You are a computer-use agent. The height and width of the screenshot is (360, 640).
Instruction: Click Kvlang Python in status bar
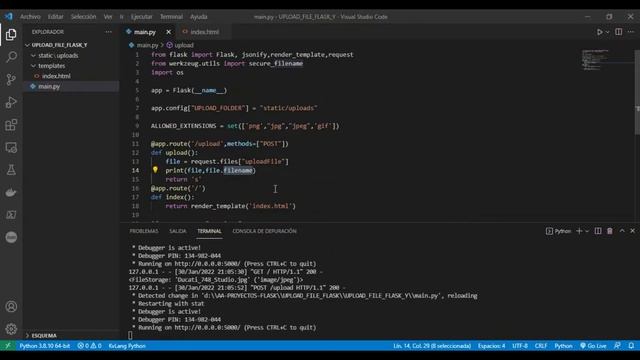(x=127, y=346)
